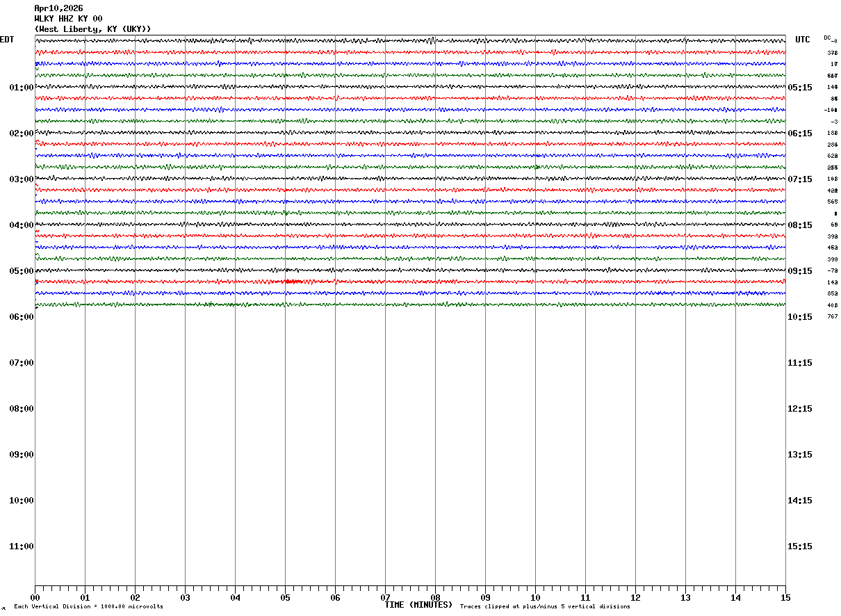The image size is (841, 616).
Task: Click the DC offset value '378'
Action: [832, 53]
